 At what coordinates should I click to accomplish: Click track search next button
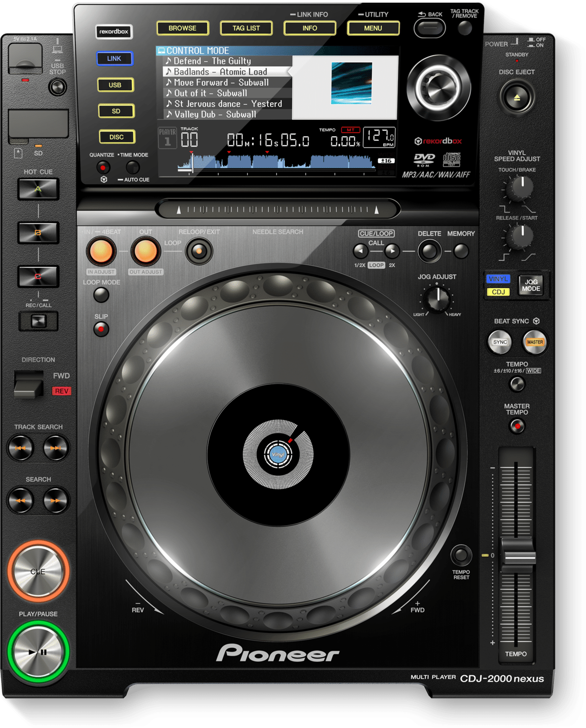pos(55,448)
